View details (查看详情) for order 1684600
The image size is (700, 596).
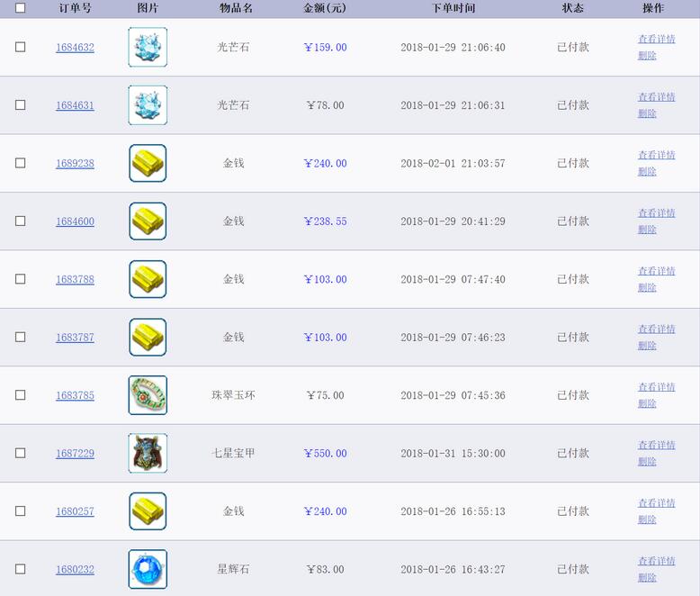[x=656, y=213]
